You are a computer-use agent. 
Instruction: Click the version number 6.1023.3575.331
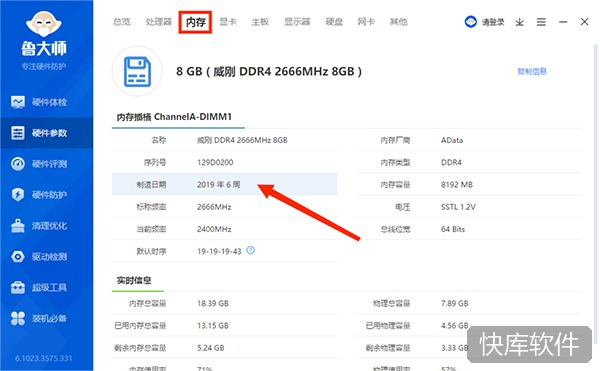click(44, 358)
